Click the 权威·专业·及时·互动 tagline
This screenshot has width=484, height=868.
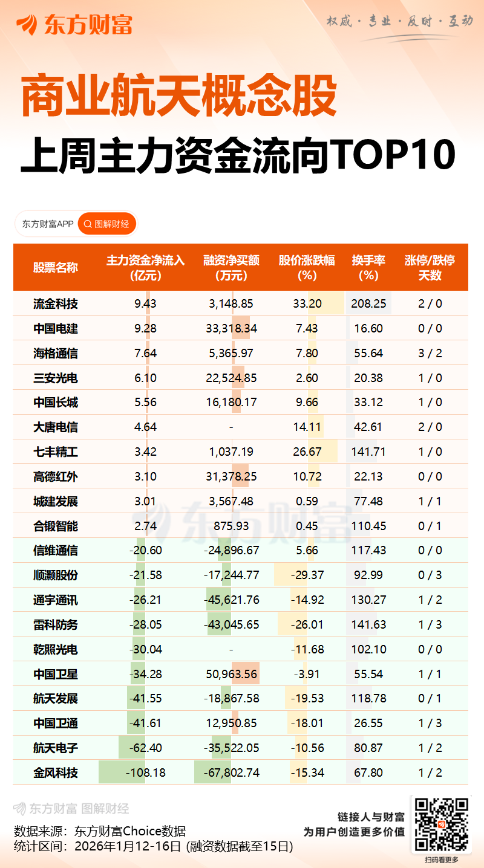400,21
